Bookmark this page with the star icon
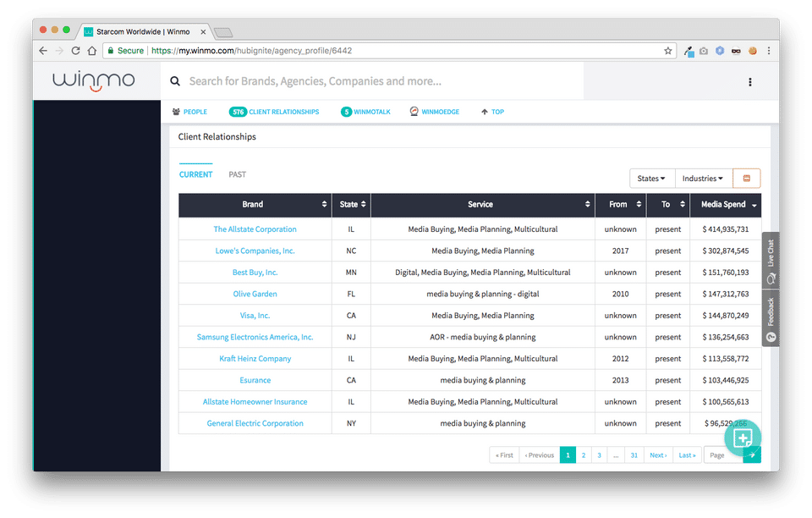This screenshot has width=812, height=518. point(668,51)
